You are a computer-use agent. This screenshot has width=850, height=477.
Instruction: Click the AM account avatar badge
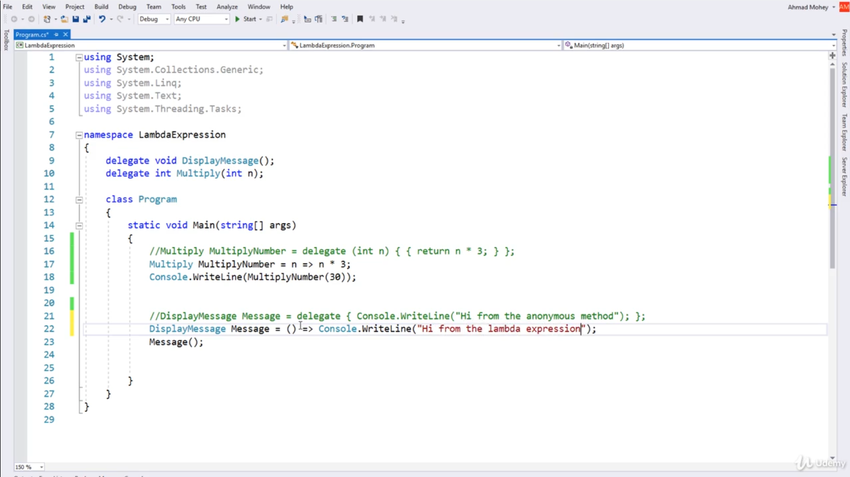845,7
